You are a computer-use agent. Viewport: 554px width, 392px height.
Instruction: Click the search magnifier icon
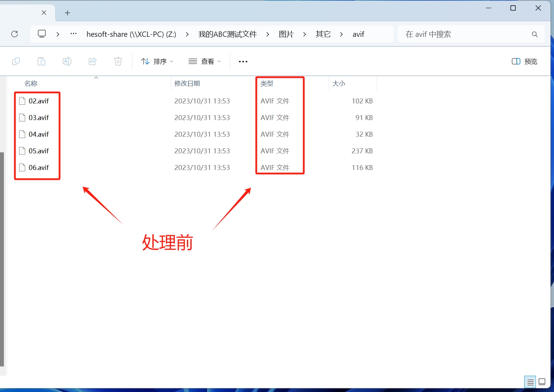535,34
